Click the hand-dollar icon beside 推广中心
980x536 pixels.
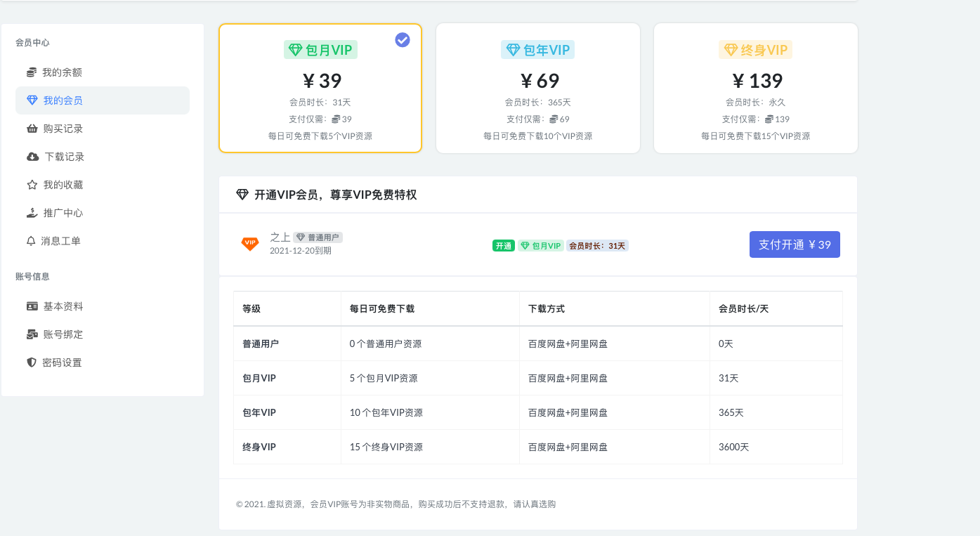(32, 213)
